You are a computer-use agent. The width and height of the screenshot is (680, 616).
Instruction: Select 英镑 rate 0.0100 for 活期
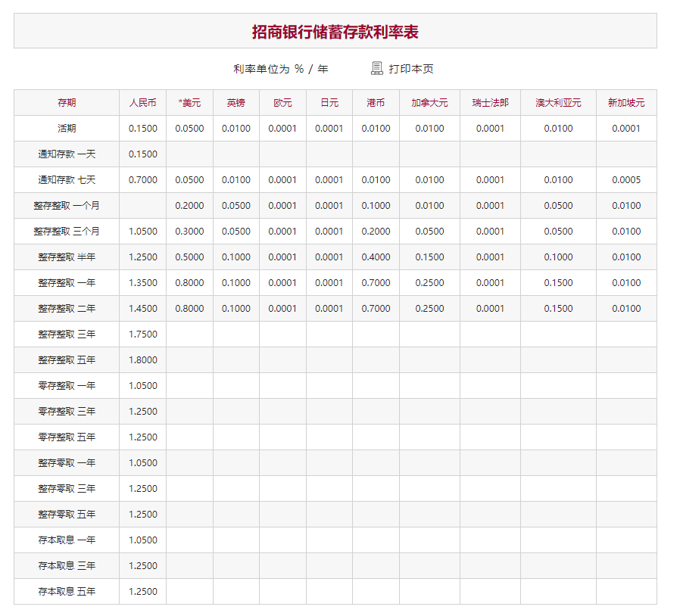pos(236,129)
